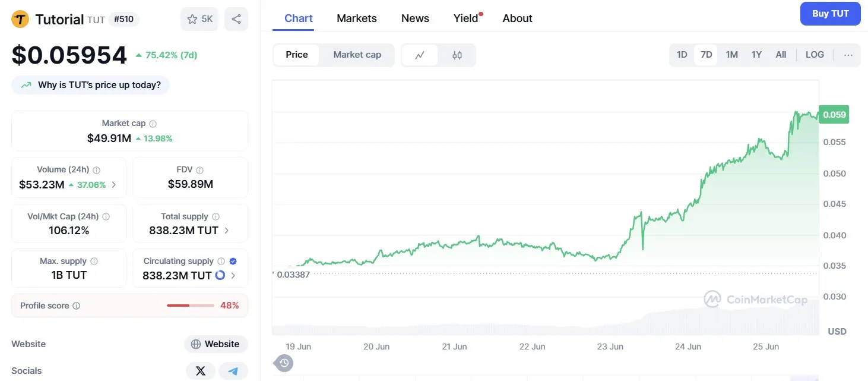Click the circulating supply progress ring icon
The image size is (868, 381).
pyautogui.click(x=220, y=275)
